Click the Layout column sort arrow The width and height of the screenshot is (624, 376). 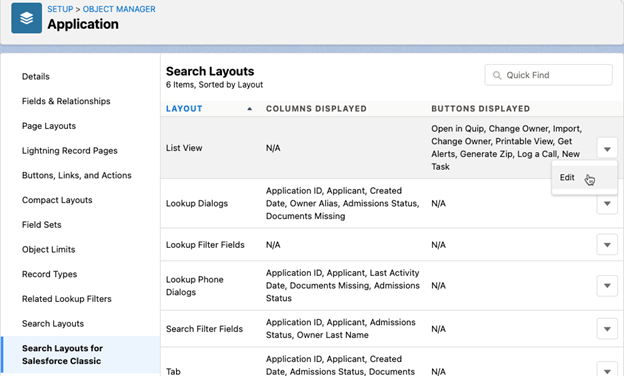click(x=250, y=109)
